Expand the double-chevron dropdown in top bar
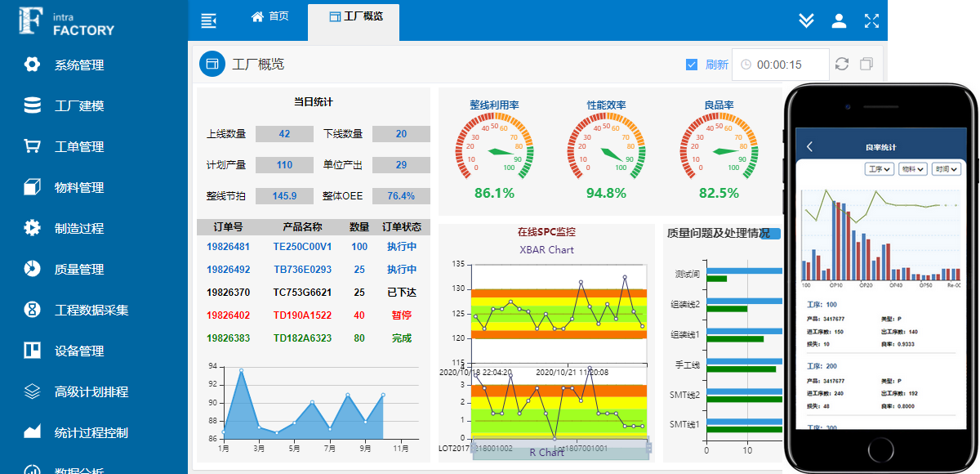The image size is (980, 474). (x=806, y=20)
